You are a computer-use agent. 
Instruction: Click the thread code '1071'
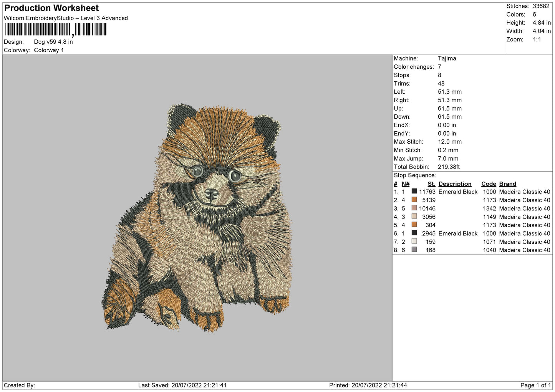point(489,242)
